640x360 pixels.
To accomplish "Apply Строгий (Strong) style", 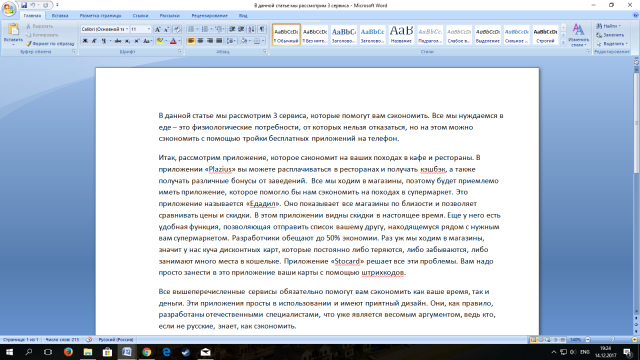I will click(x=545, y=35).
